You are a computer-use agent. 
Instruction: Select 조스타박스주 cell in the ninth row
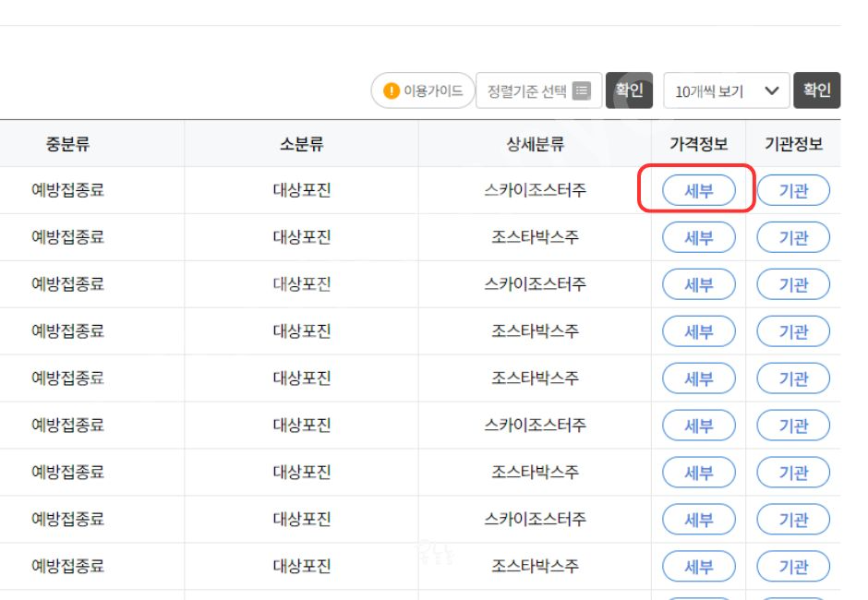[536, 566]
